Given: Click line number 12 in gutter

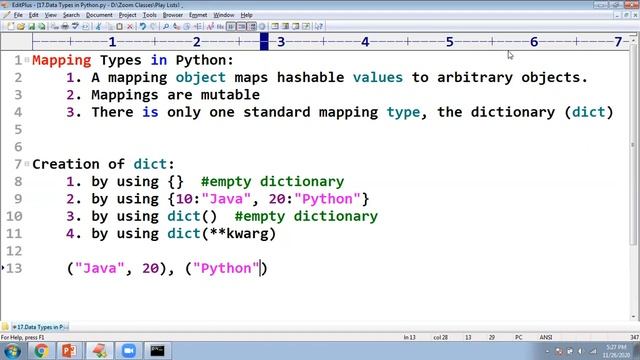Looking at the screenshot, I should (14, 251).
